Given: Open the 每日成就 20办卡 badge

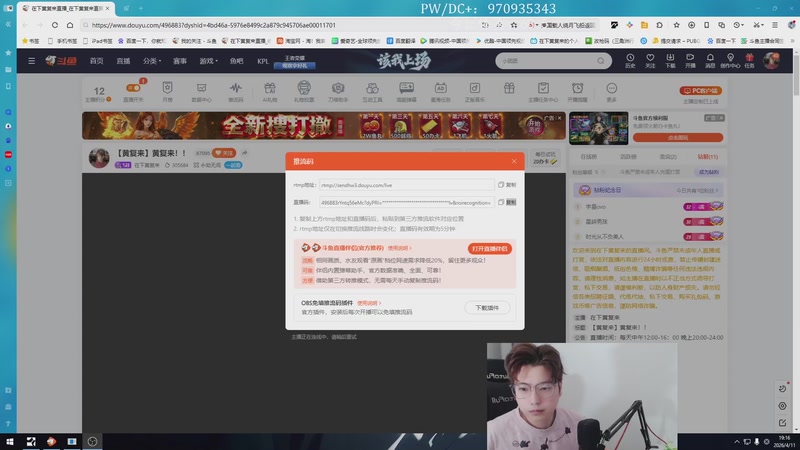Looking at the screenshot, I should (x=545, y=158).
